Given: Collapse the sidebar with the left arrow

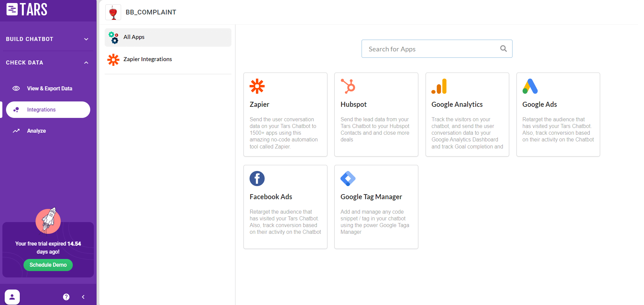Looking at the screenshot, I should coord(83,297).
